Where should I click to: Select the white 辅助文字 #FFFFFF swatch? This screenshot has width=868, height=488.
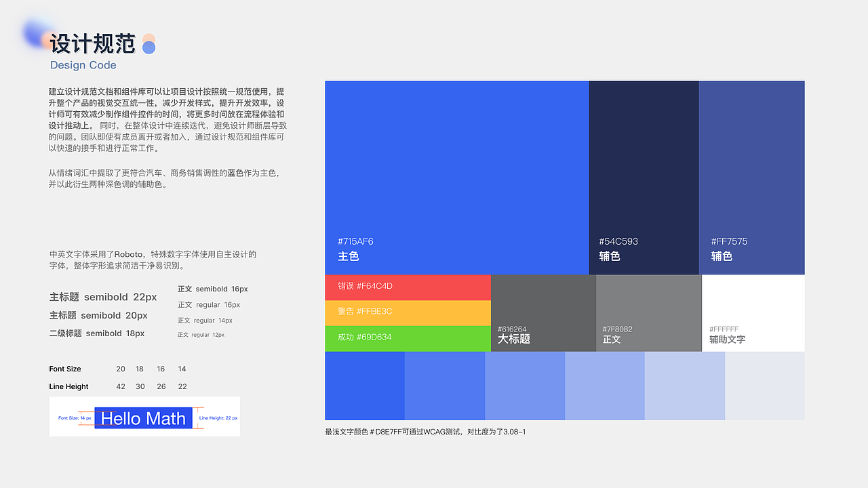coord(753,313)
